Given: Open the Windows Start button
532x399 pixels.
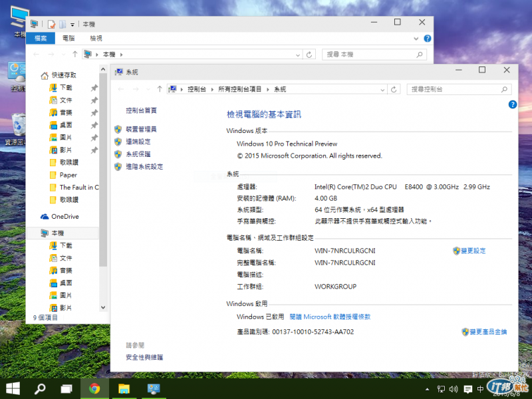Looking at the screenshot, I should (13, 388).
